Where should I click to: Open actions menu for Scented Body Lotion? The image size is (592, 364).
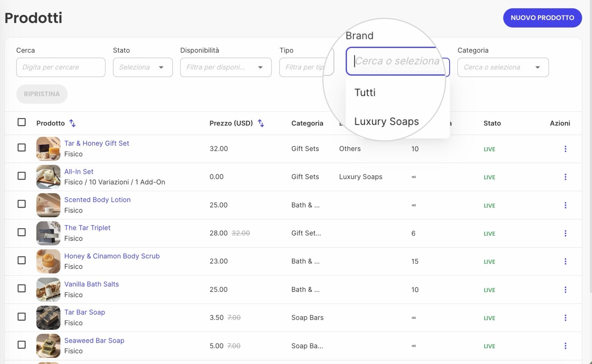pos(565,205)
